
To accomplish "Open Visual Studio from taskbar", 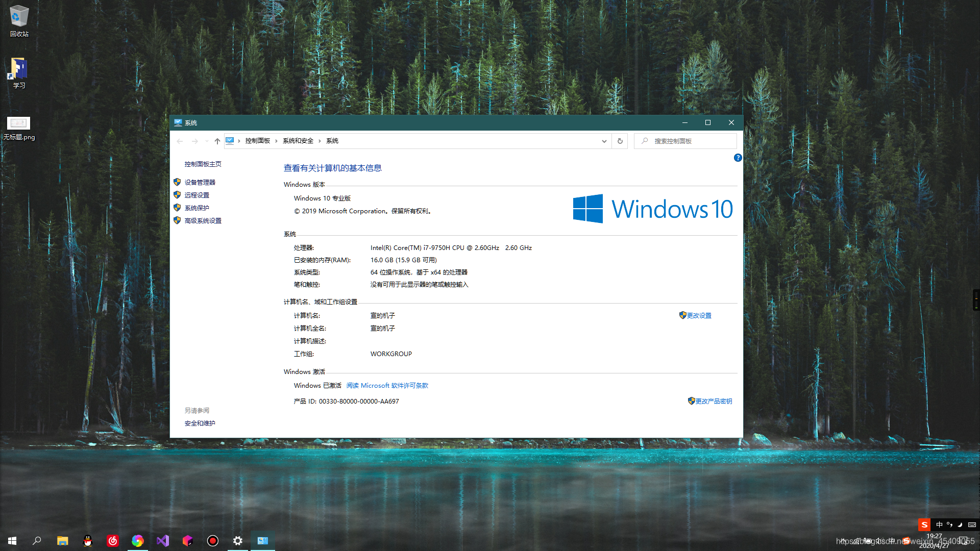I will tap(162, 540).
